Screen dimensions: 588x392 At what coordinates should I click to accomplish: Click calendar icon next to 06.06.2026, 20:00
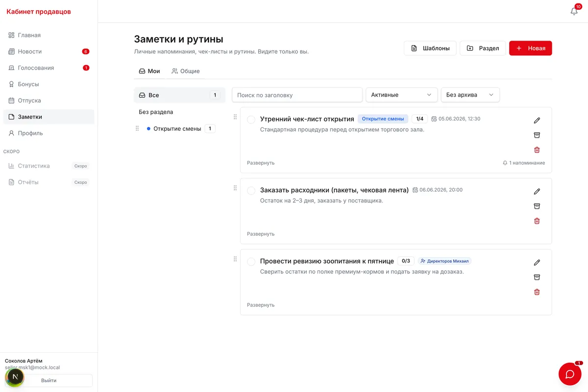(x=415, y=190)
